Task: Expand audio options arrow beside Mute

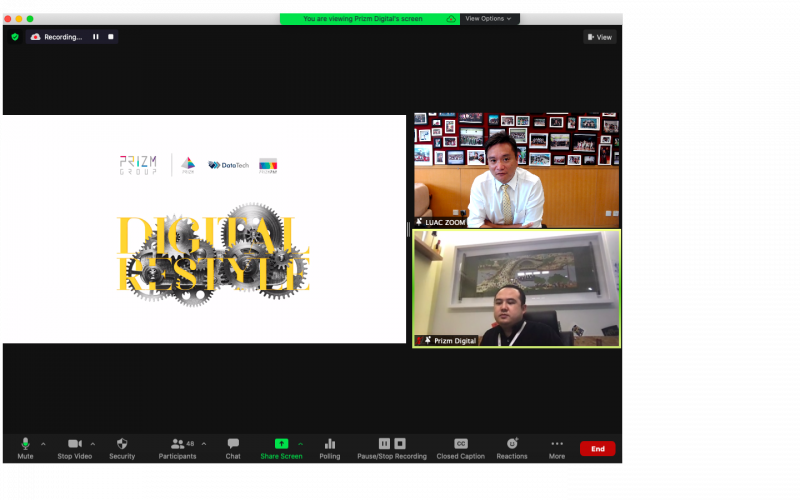Action: [x=43, y=444]
